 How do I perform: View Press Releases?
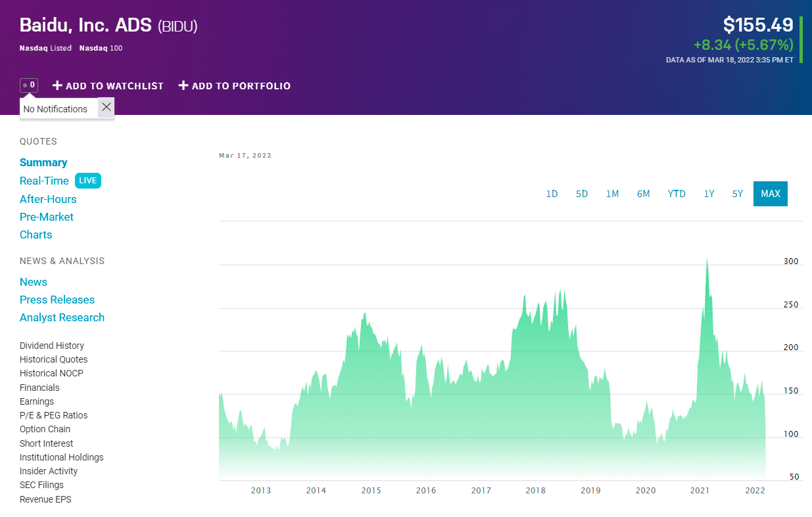pyautogui.click(x=57, y=300)
